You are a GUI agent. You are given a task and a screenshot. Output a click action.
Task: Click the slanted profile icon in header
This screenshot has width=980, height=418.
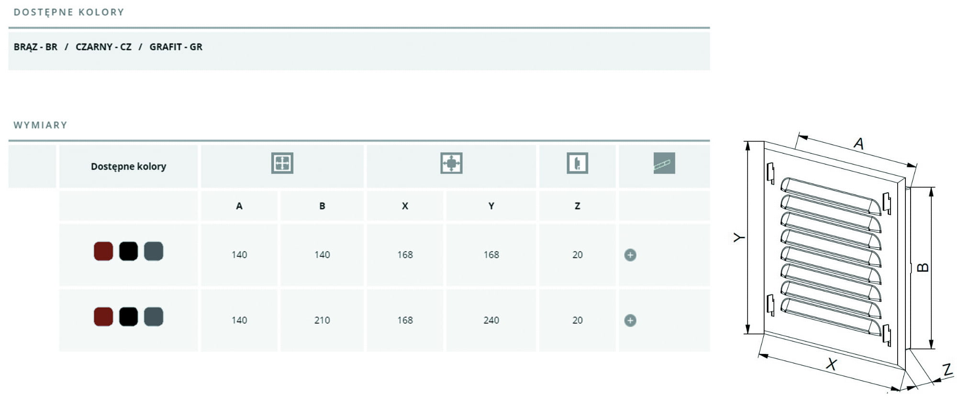pyautogui.click(x=664, y=163)
